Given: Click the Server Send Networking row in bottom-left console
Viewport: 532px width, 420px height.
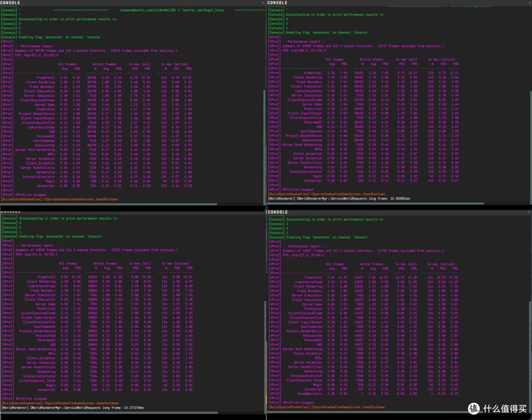Looking at the screenshot, I should pyautogui.click(x=97, y=349).
